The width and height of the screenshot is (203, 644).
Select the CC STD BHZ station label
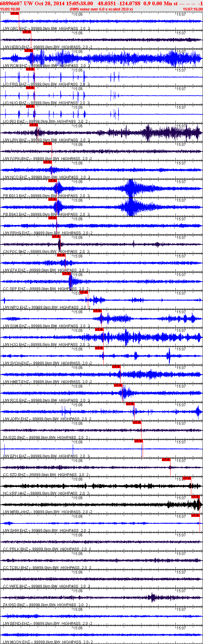[15, 475]
